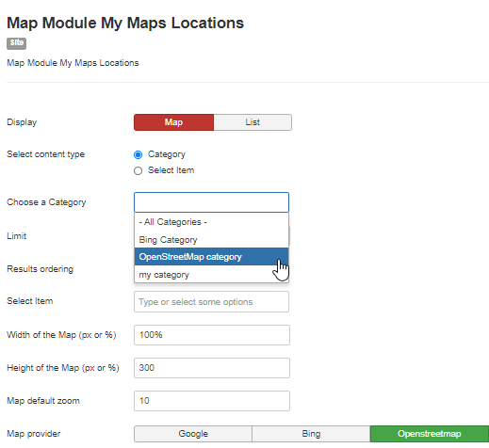Pick '- All Categories -' from the dropdown
This screenshot has width=489, height=448.
tap(211, 222)
